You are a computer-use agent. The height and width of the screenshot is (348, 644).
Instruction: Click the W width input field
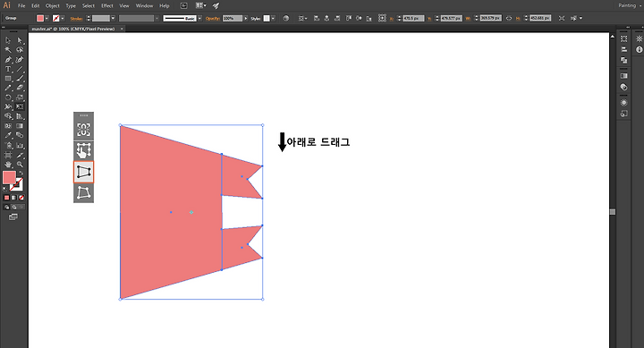(x=490, y=18)
